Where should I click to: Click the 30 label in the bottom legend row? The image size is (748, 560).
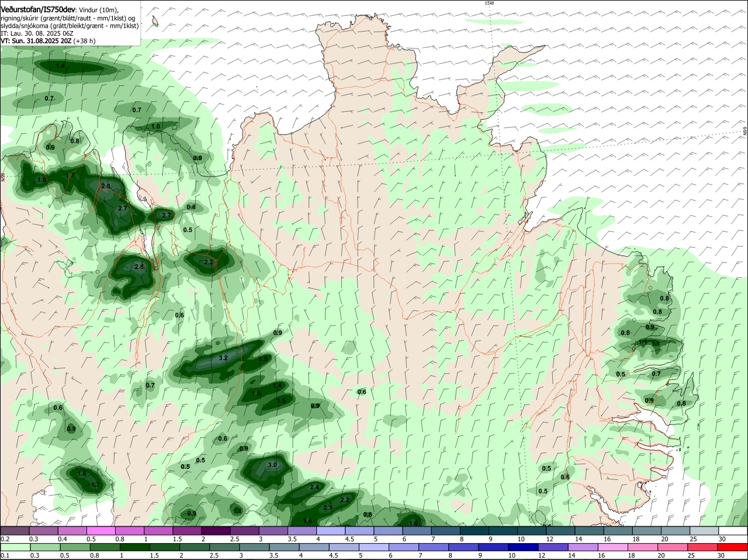pyautogui.click(x=721, y=555)
